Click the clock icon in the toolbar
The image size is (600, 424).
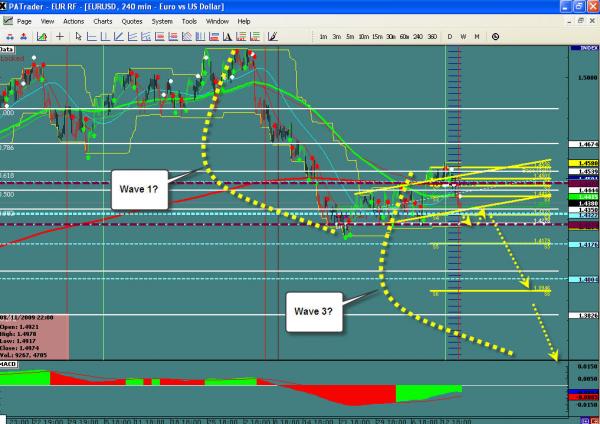coord(495,37)
